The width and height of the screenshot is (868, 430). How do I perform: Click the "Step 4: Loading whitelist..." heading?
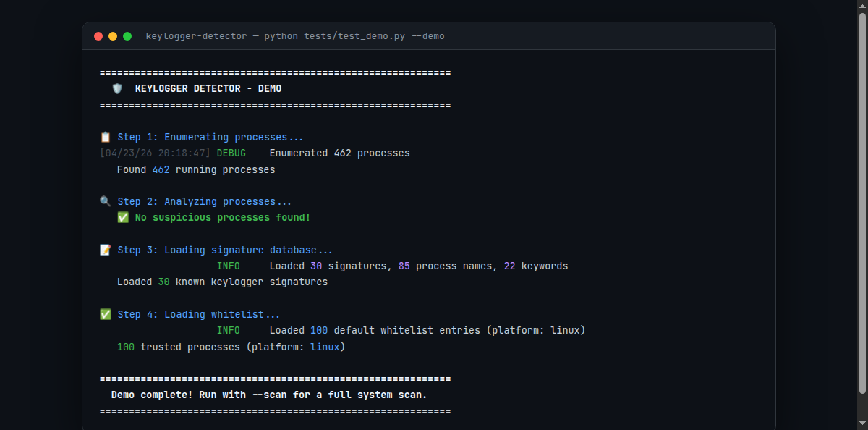click(x=199, y=315)
